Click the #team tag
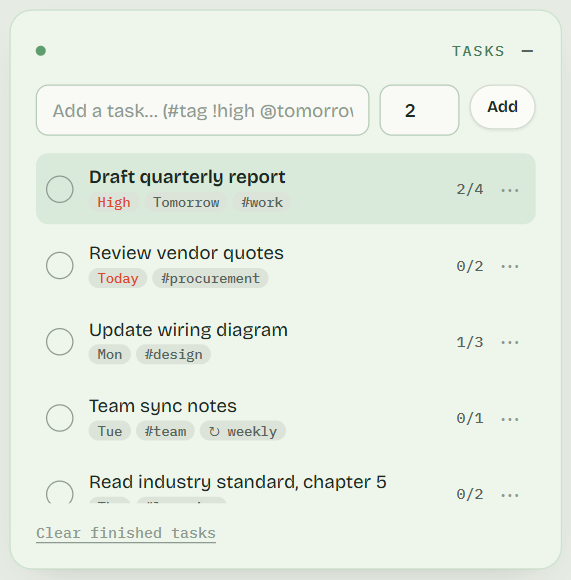Viewport: 571px width, 580px height. tap(165, 431)
